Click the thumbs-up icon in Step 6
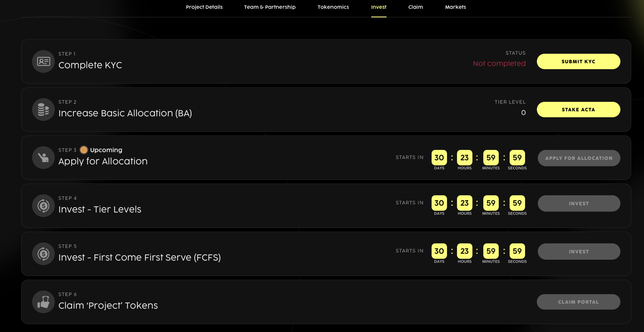The image size is (644, 332). pos(43,302)
